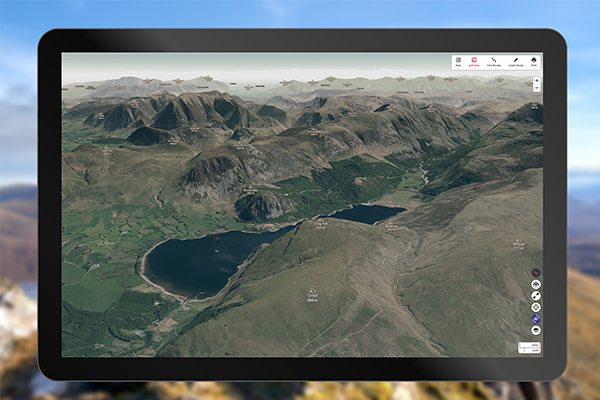Click the distance scale bar

tap(529, 347)
